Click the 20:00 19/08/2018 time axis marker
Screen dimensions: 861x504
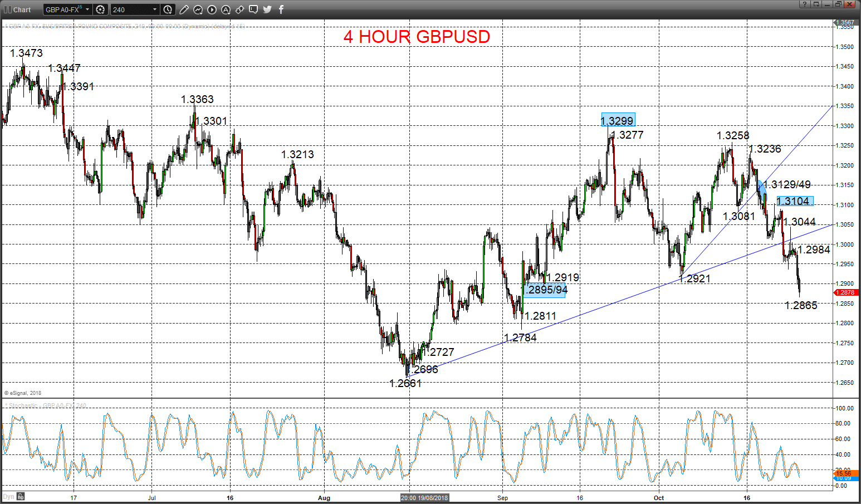(x=424, y=498)
